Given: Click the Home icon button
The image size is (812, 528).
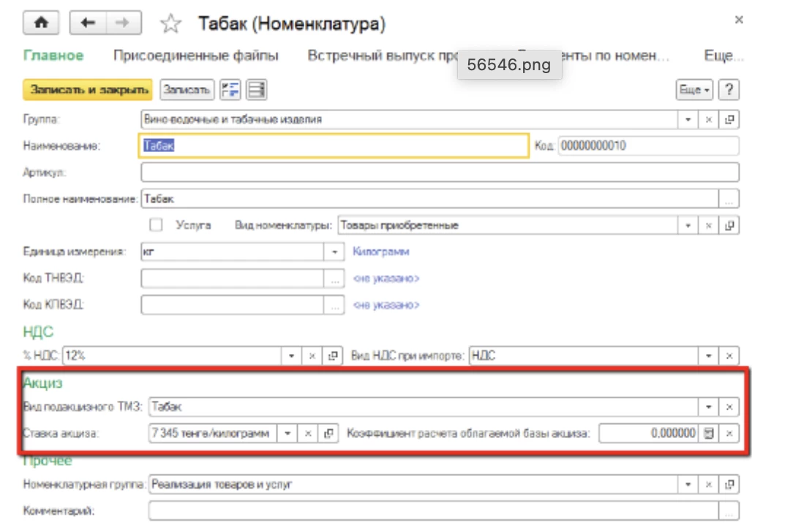Looking at the screenshot, I should (42, 23).
